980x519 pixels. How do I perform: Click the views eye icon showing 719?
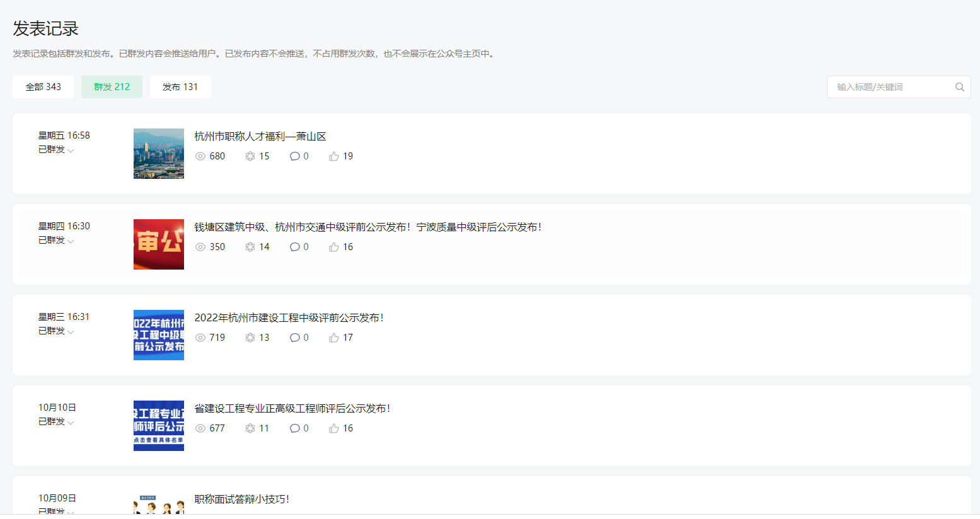click(x=200, y=338)
